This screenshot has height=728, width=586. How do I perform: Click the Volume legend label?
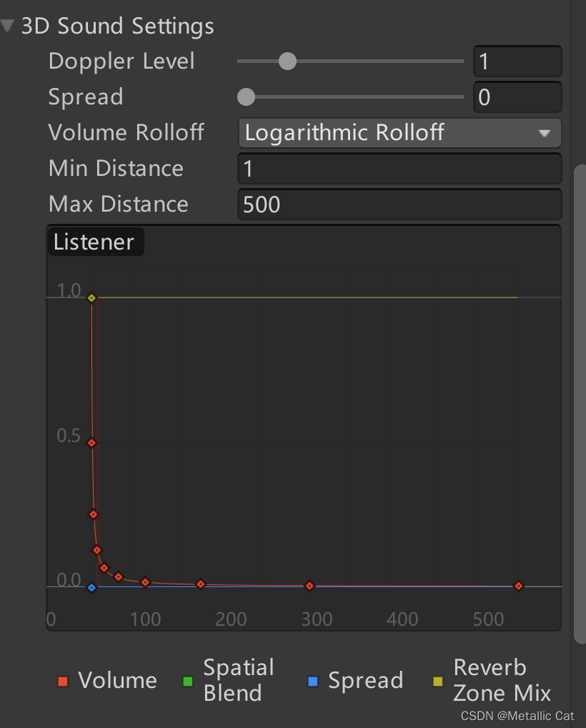click(117, 681)
